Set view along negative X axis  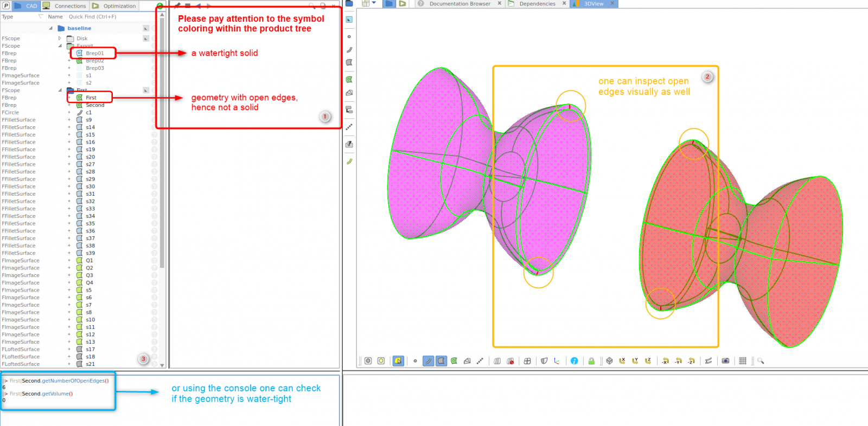tap(665, 361)
